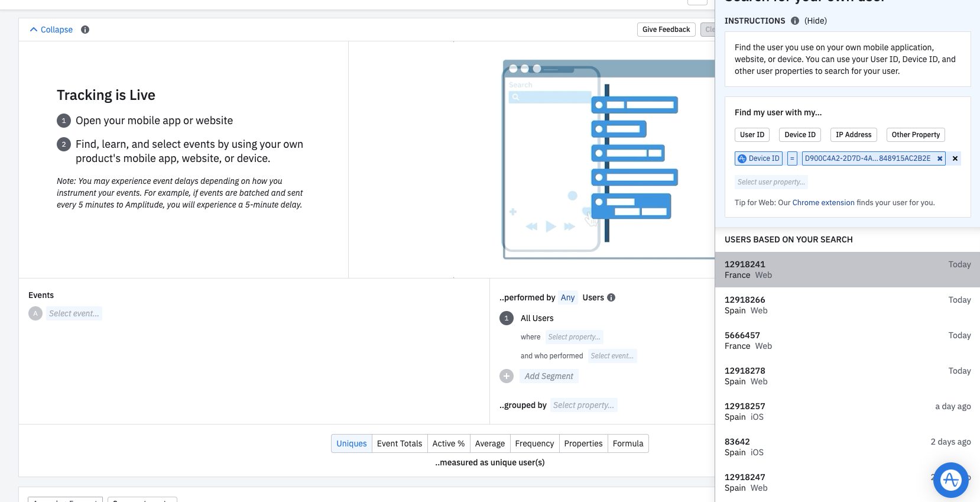The image size is (980, 502).
Task: Switch to the Uniques tab
Action: tap(352, 443)
